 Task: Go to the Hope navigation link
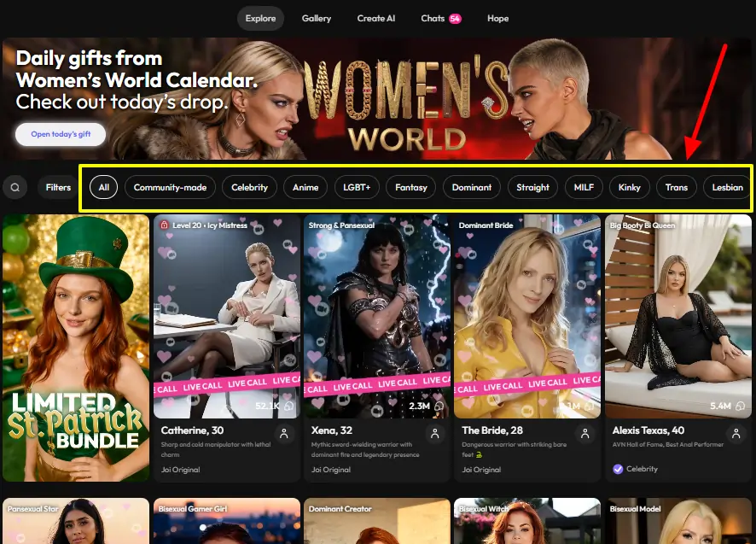coord(497,19)
